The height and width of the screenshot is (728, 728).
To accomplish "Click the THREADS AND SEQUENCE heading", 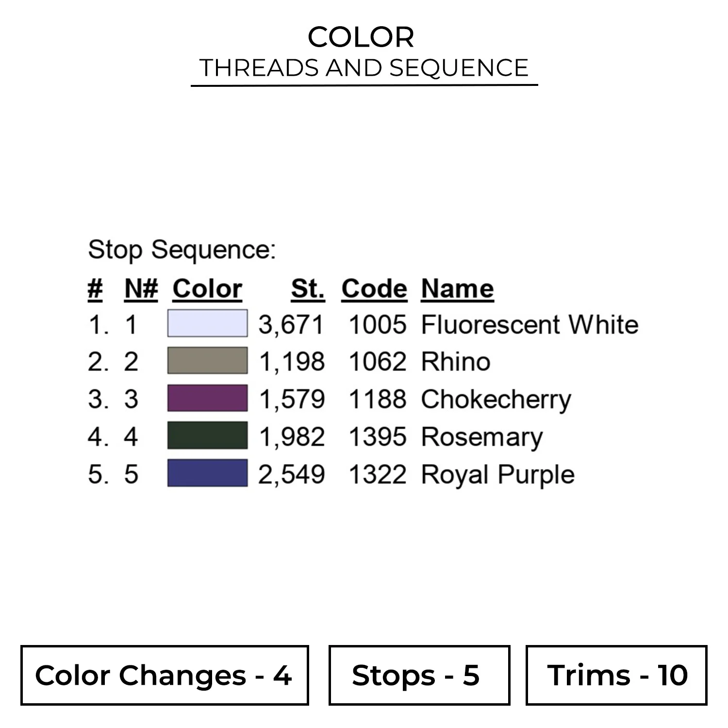I will point(364,67).
